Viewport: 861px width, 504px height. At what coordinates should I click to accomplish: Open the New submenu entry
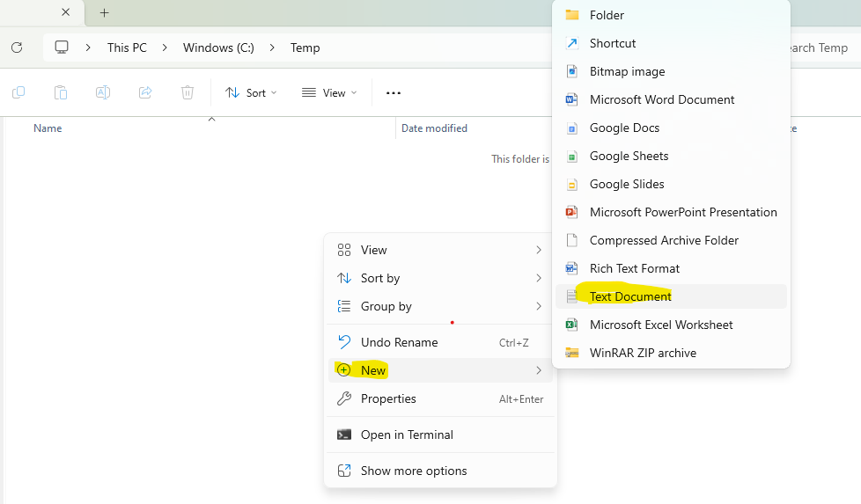click(440, 370)
